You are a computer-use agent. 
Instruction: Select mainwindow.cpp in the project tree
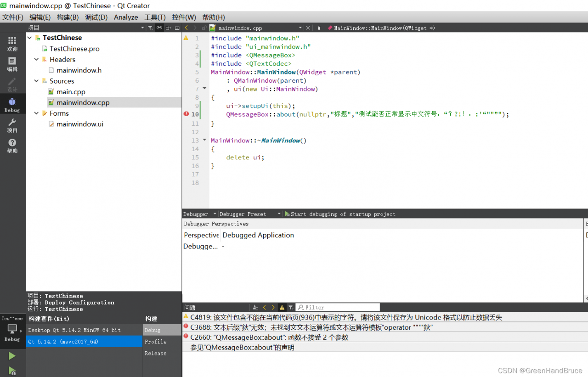[83, 102]
